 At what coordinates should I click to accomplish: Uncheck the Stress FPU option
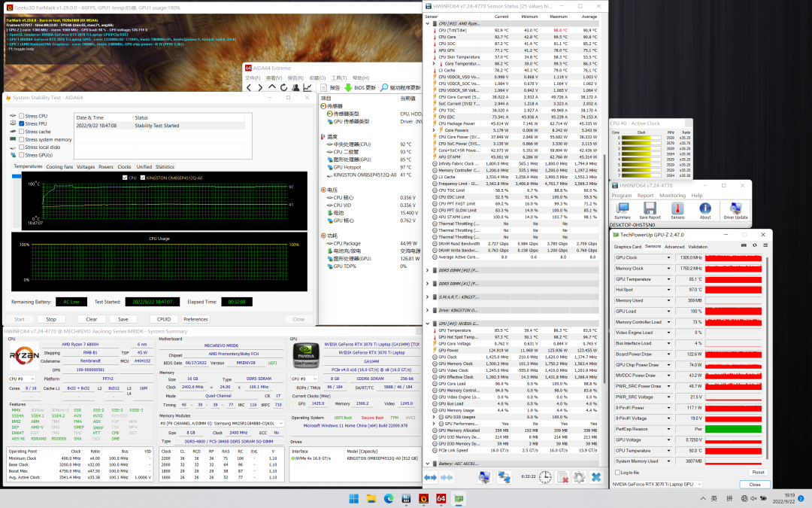tap(20, 124)
